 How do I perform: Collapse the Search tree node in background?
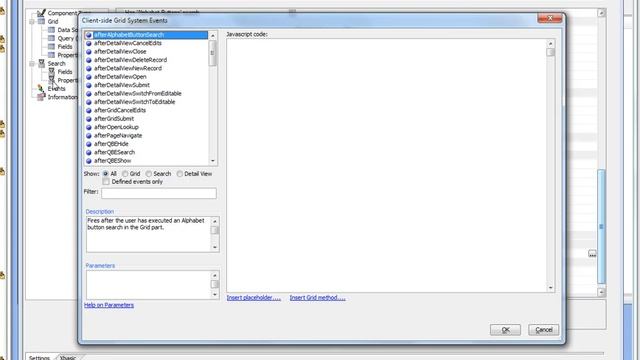[x=32, y=63]
